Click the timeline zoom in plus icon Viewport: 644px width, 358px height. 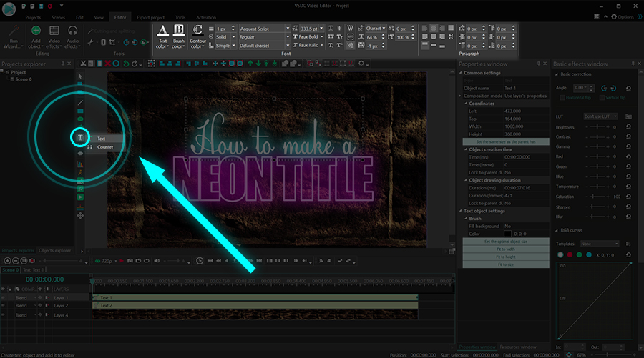tap(7, 261)
